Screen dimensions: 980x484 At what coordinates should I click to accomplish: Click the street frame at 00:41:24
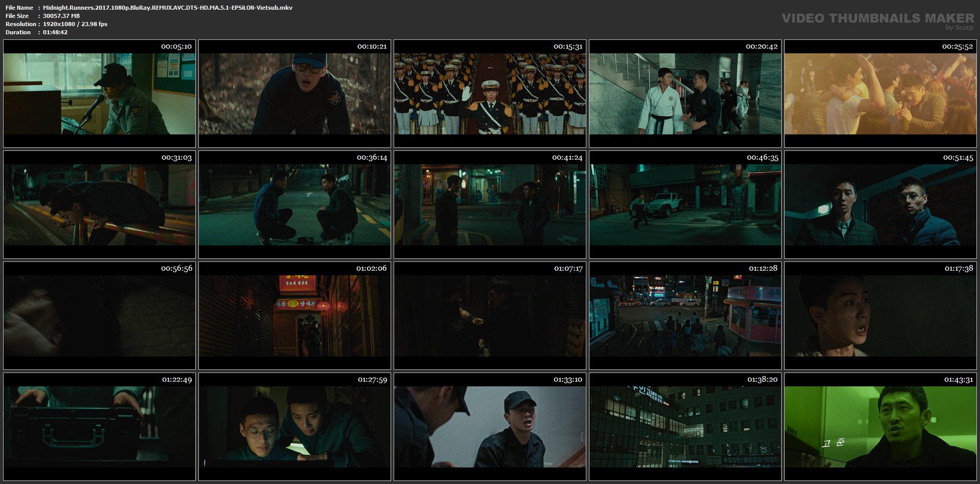pos(490,205)
